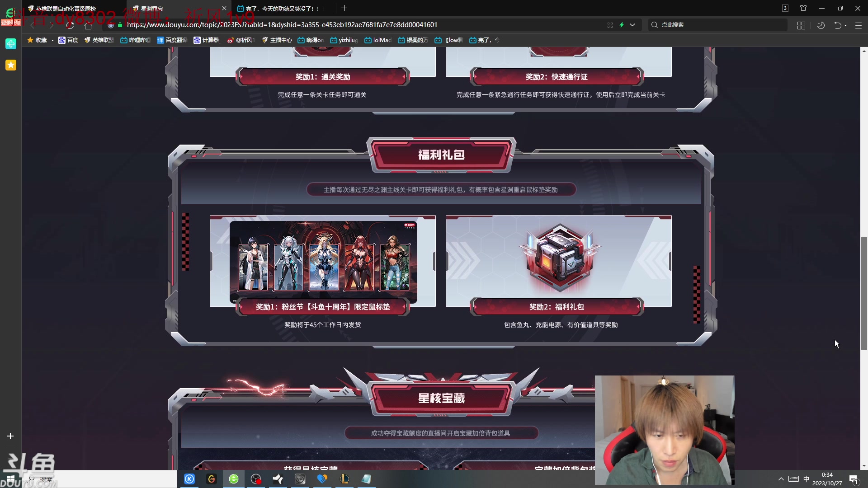Click the streamer webcam overlay

665,430
